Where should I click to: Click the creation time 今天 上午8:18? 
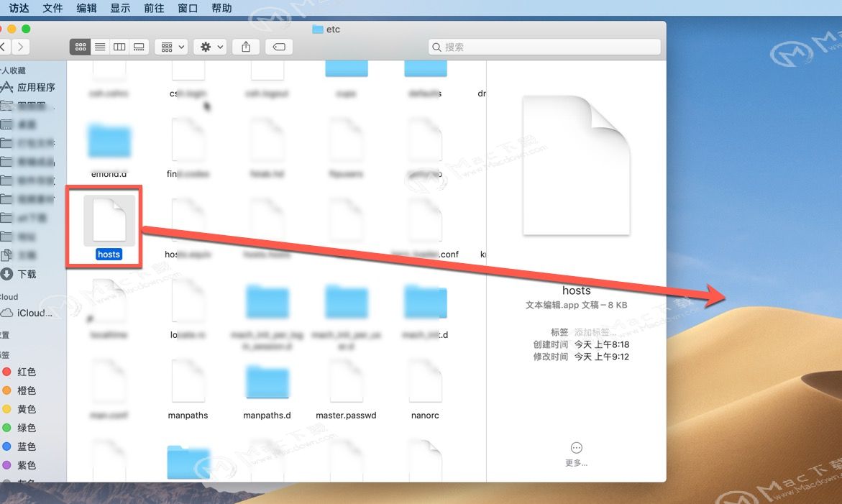tap(601, 344)
